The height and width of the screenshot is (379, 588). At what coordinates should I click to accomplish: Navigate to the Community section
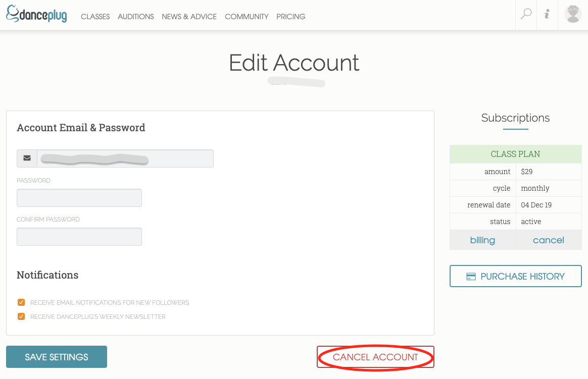pyautogui.click(x=247, y=17)
